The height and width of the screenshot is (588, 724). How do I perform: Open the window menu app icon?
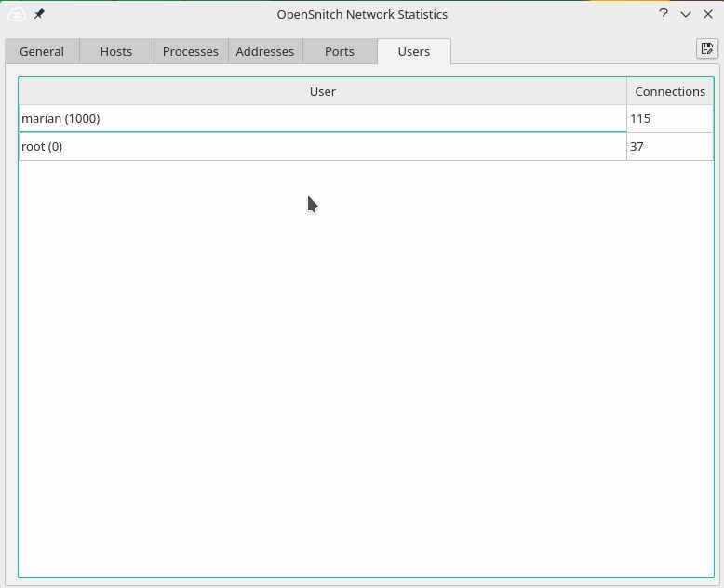coord(17,15)
